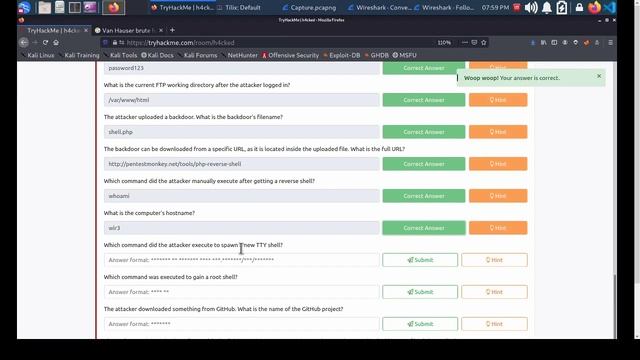640x360 pixels.
Task: Toggle the Firefox sidebar icon
Action: click(554, 42)
